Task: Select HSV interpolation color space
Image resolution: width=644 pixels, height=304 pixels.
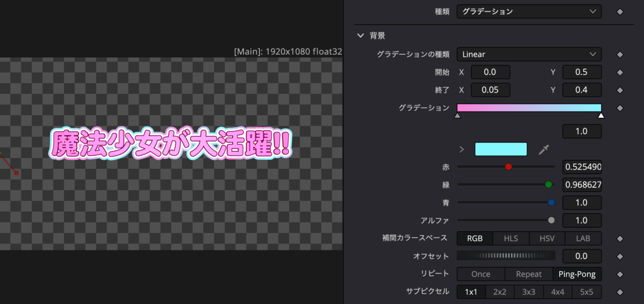Action: pyautogui.click(x=547, y=239)
